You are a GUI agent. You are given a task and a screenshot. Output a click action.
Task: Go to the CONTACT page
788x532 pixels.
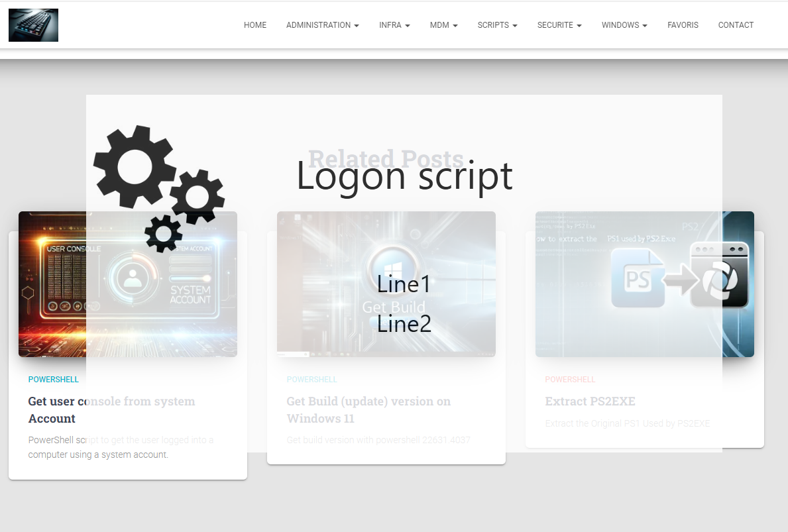(x=736, y=25)
